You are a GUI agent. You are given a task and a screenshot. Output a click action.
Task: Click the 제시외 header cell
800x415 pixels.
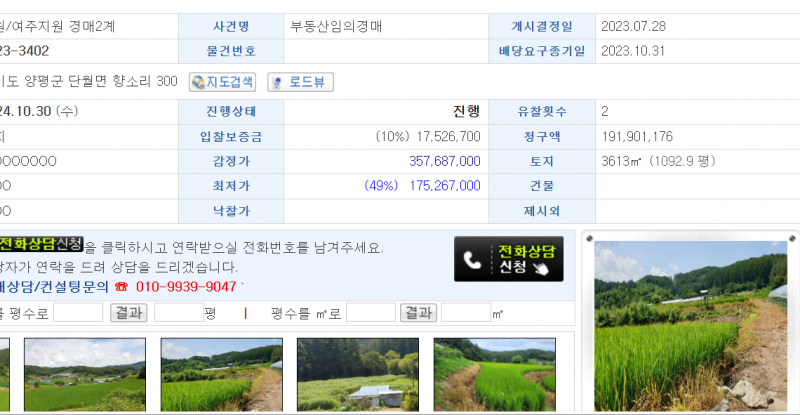point(542,211)
